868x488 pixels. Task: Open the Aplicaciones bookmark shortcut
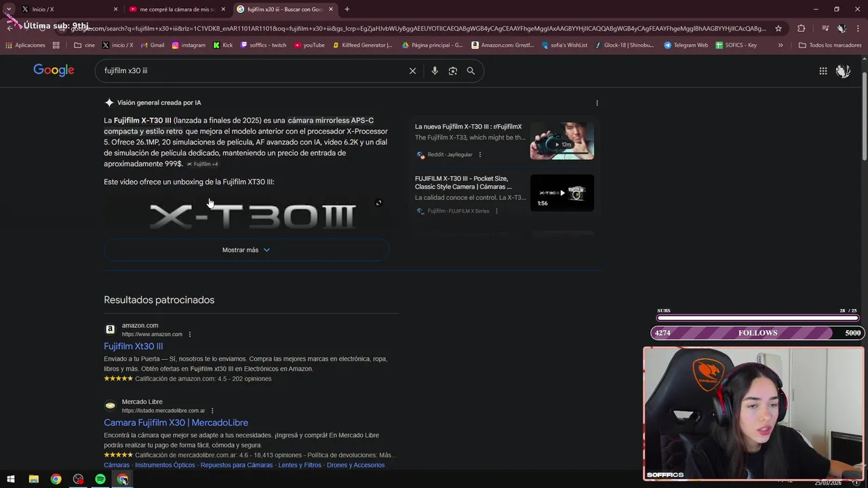click(x=25, y=45)
